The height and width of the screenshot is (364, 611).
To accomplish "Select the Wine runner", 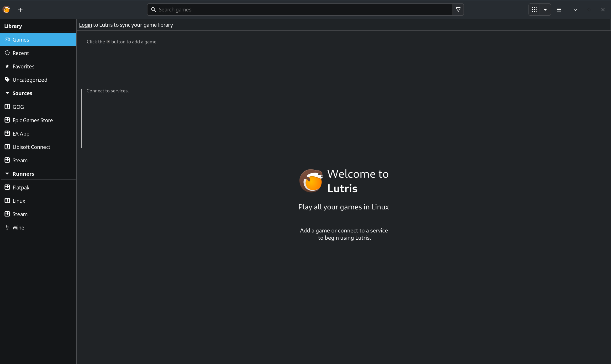I will (38, 227).
